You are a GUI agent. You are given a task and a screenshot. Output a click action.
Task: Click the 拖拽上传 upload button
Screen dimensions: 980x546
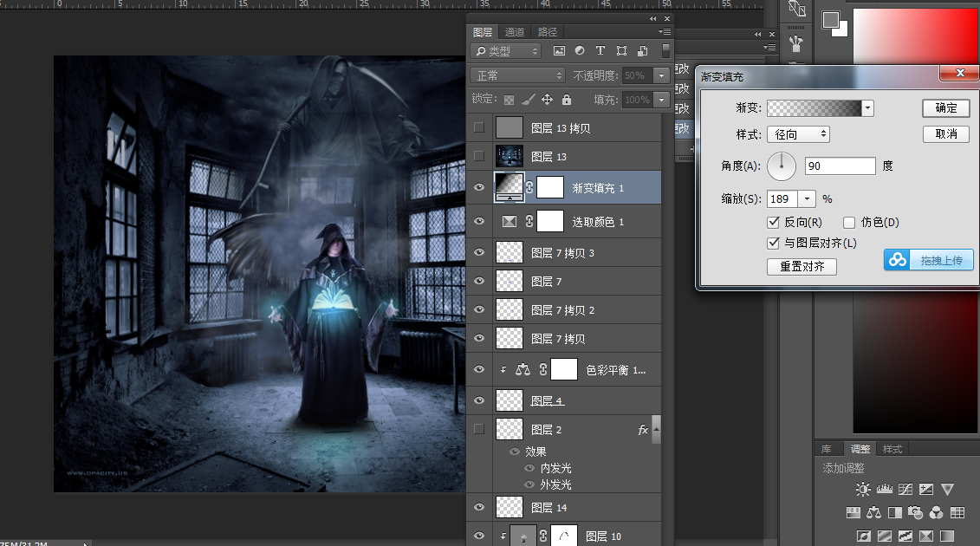point(929,260)
